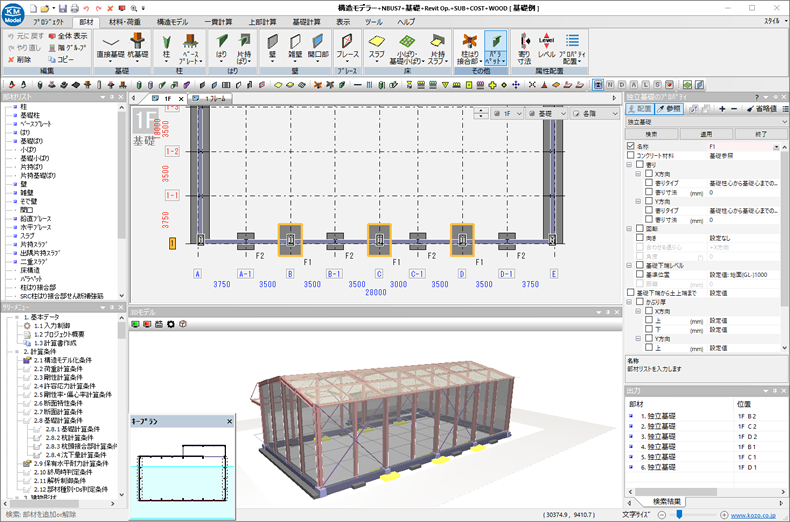Open the 独立基礎 type dropdown

(706, 122)
